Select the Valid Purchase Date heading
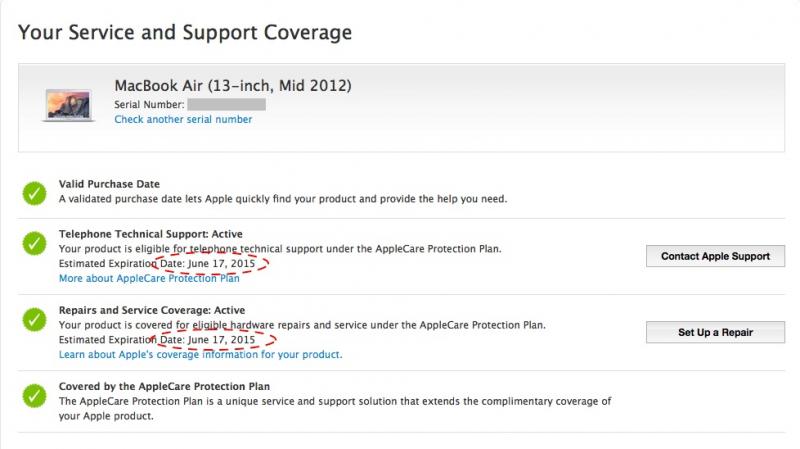 109,184
